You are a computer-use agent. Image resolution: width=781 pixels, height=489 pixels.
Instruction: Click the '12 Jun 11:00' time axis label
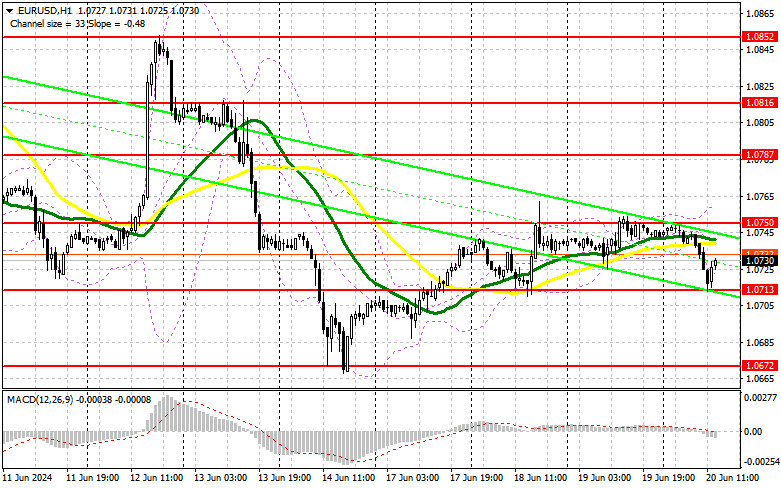[x=157, y=478]
